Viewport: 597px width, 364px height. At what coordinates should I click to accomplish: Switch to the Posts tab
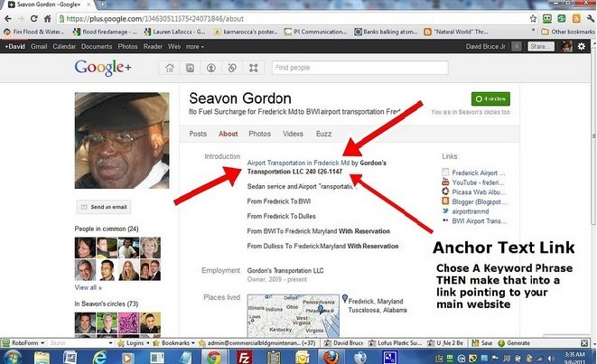click(x=198, y=134)
